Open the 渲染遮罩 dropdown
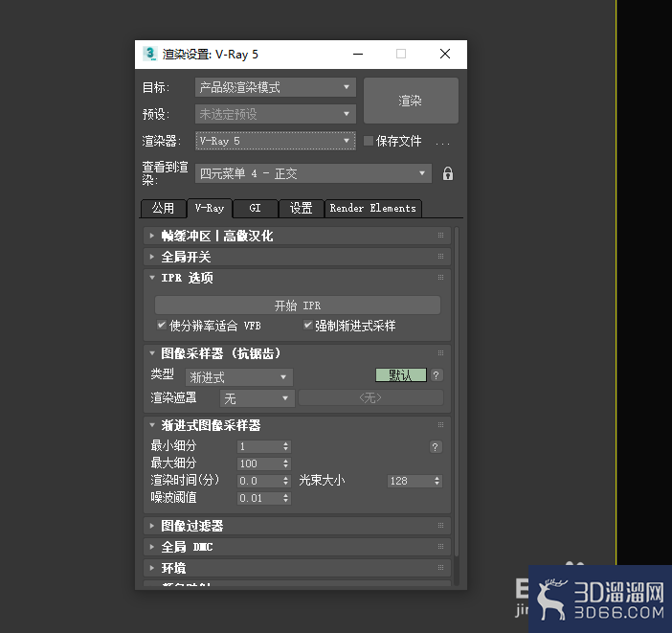This screenshot has width=672, height=633. coord(258,398)
